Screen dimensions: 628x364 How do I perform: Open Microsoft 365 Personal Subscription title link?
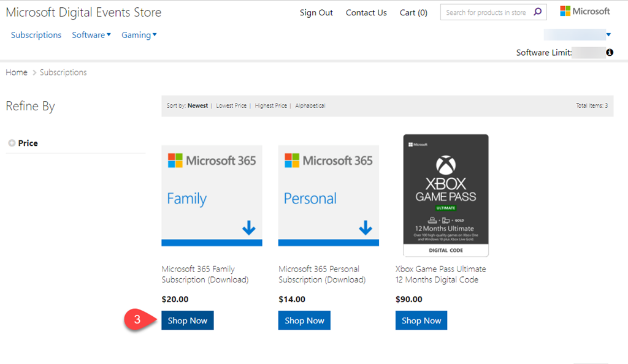pyautogui.click(x=322, y=275)
